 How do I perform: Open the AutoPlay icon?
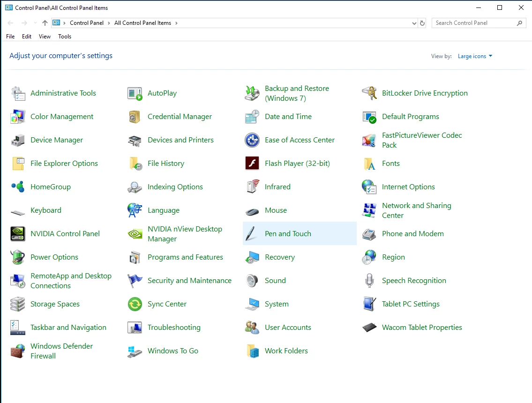135,93
